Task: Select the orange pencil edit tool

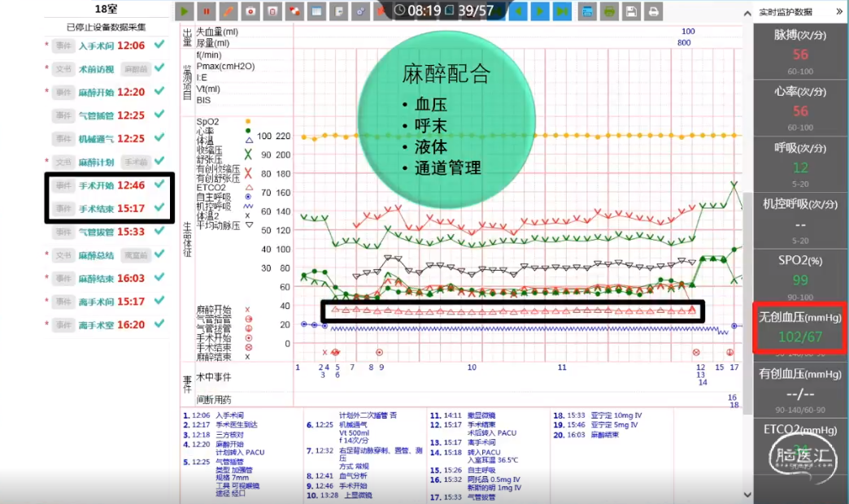Action: 229,11
